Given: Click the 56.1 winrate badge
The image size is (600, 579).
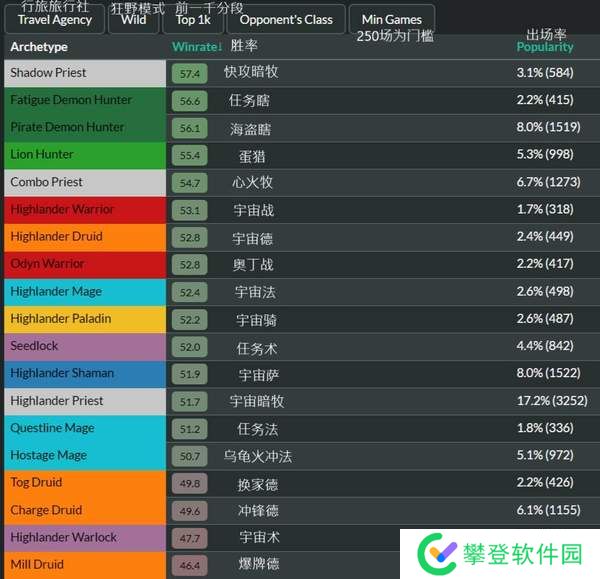Looking at the screenshot, I should point(190,128).
